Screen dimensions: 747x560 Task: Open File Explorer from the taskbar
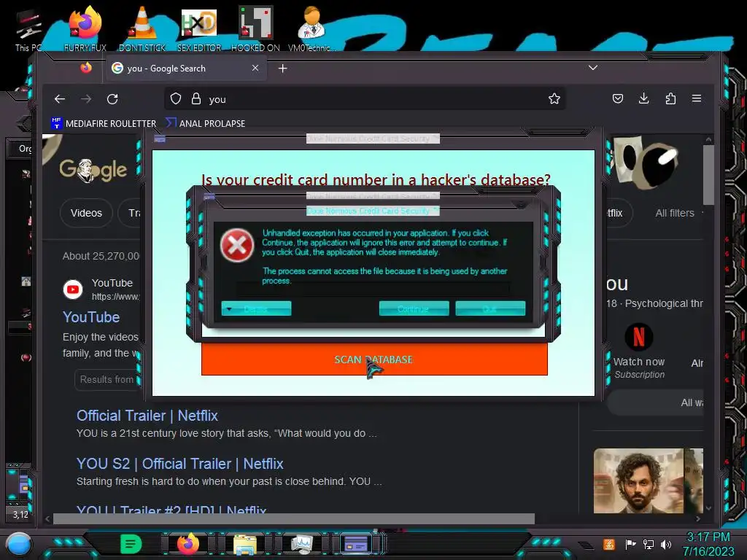tap(245, 544)
